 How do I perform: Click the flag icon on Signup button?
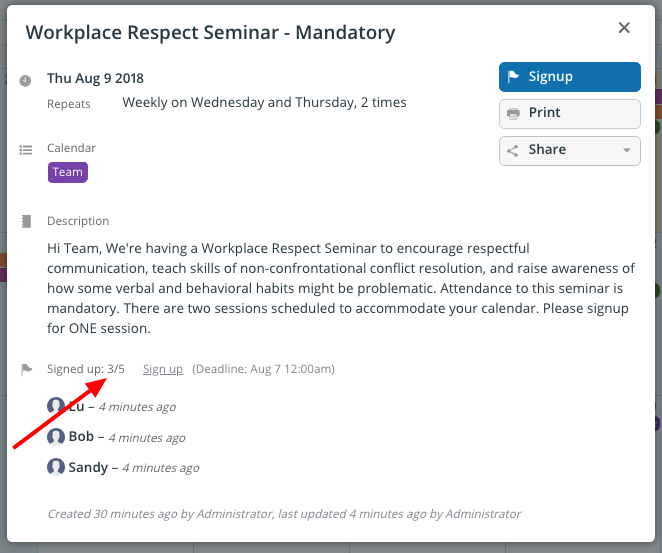tap(513, 76)
